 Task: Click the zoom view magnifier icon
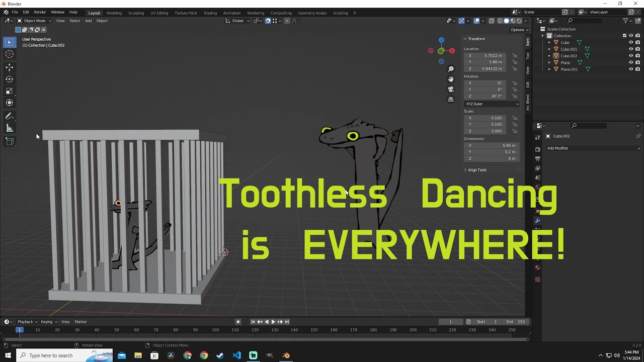(451, 69)
